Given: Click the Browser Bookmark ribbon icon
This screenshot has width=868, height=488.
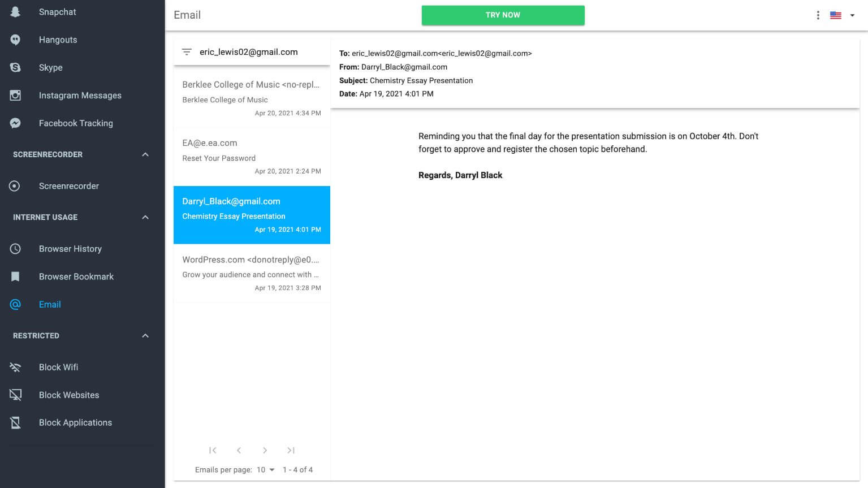Looking at the screenshot, I should 15,277.
